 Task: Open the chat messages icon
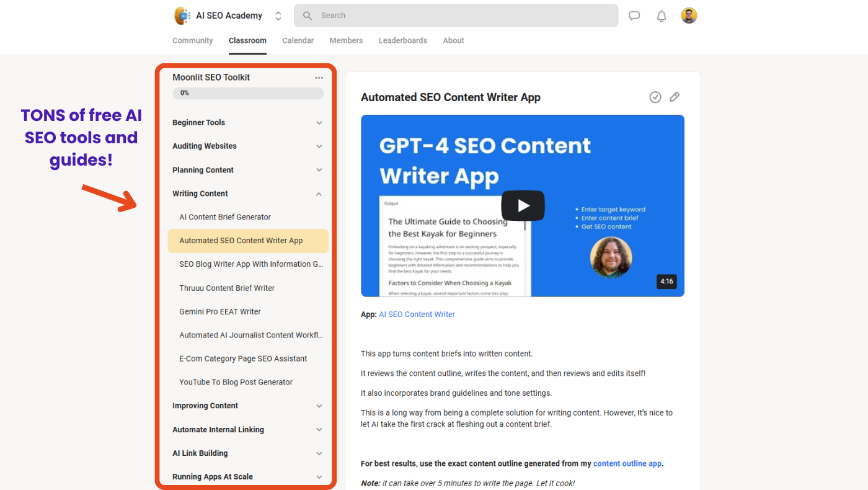click(634, 16)
